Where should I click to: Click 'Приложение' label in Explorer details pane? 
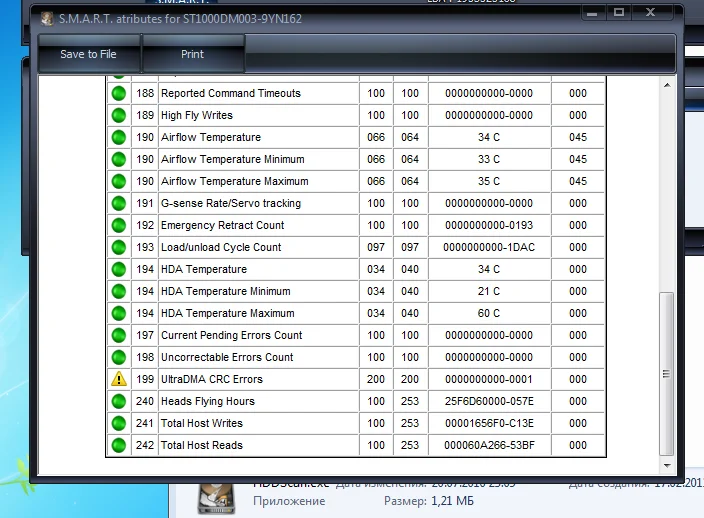point(289,501)
